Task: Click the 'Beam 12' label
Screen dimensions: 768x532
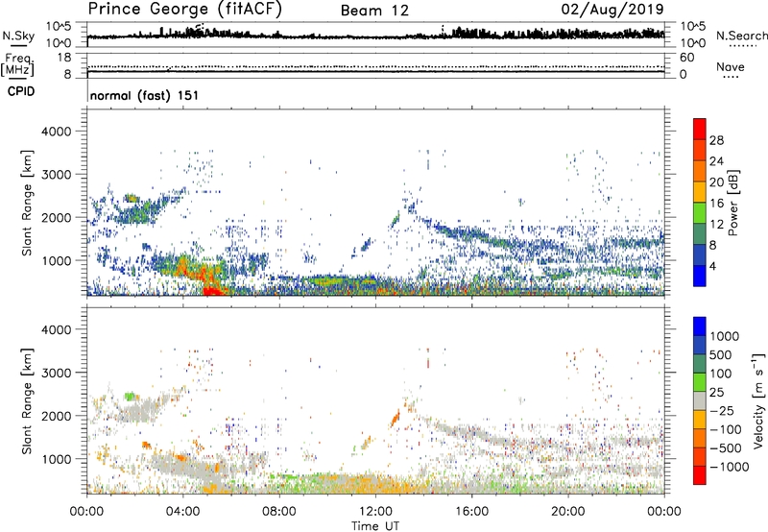Action: pos(374,11)
